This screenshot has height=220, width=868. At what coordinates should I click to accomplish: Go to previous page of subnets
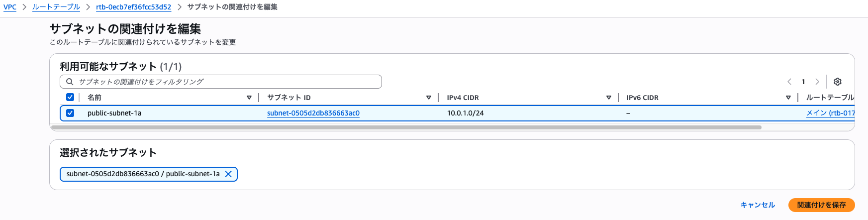(789, 82)
